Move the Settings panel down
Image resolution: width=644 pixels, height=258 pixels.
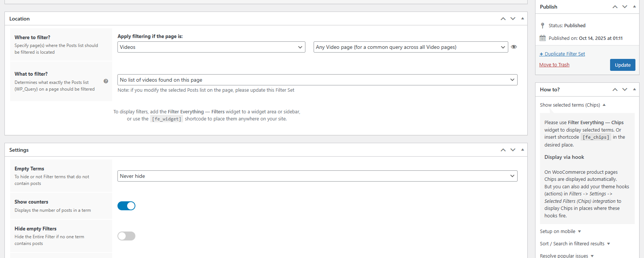coord(513,150)
